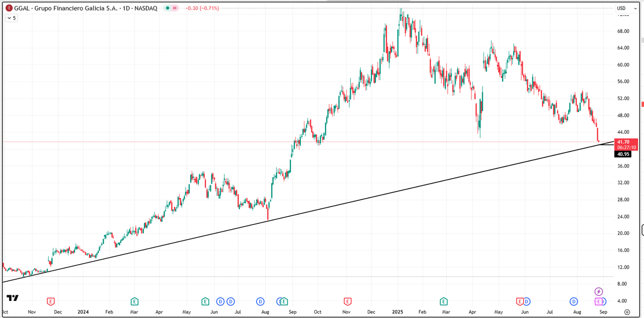
Task: Click the purple lightning event marker
Action: 599,291
